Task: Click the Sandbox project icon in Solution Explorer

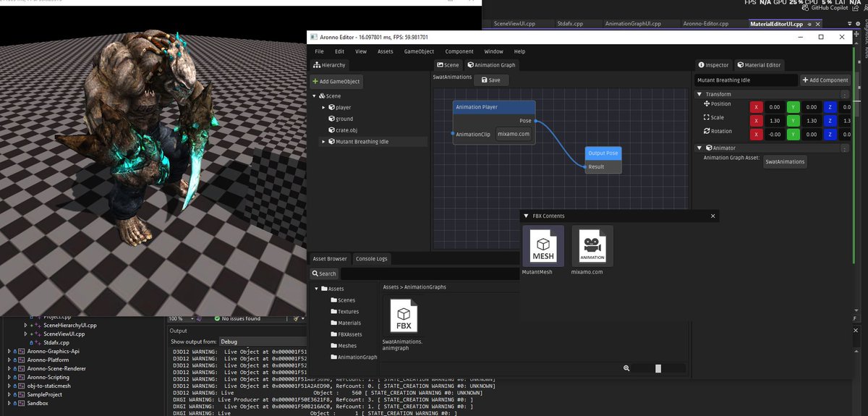Action: [21, 403]
